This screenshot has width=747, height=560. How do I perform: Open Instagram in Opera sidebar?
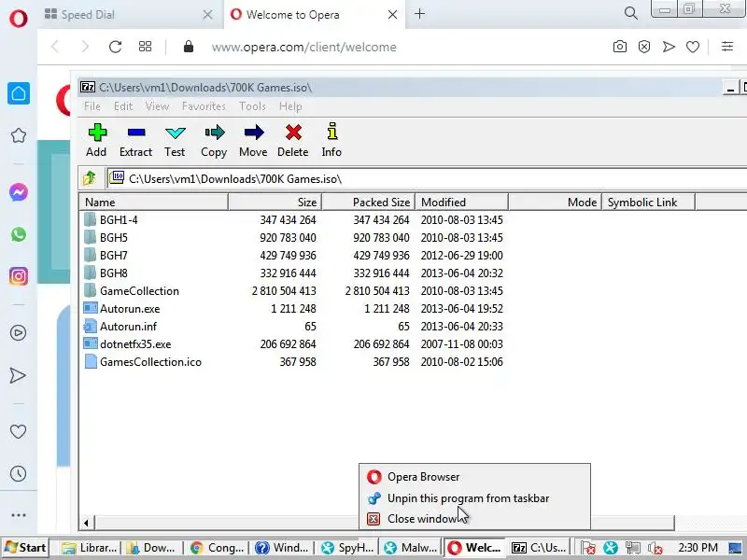(19, 276)
